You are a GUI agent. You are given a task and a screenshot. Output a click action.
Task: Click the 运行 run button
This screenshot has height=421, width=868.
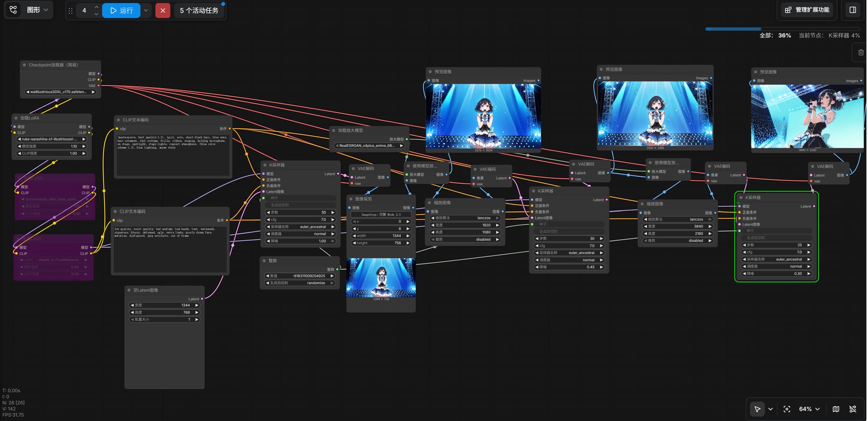pos(121,10)
